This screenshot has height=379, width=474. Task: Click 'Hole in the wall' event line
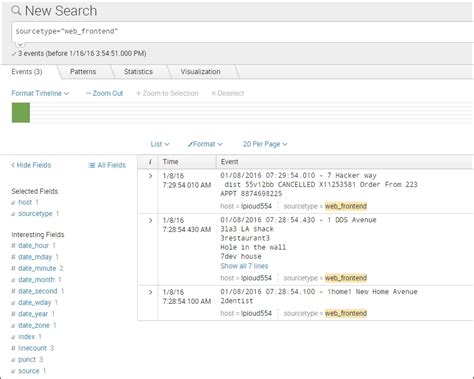pos(253,247)
